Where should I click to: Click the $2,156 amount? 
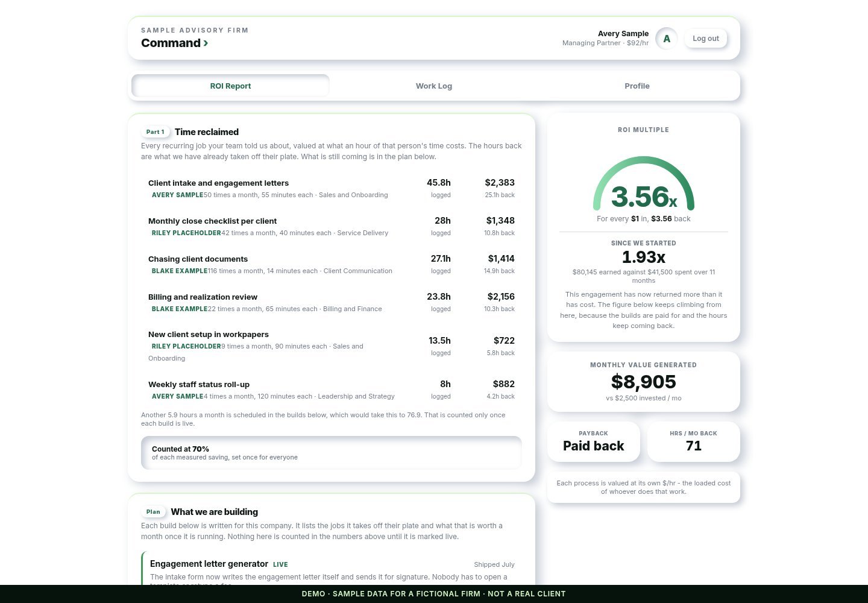[x=501, y=297]
